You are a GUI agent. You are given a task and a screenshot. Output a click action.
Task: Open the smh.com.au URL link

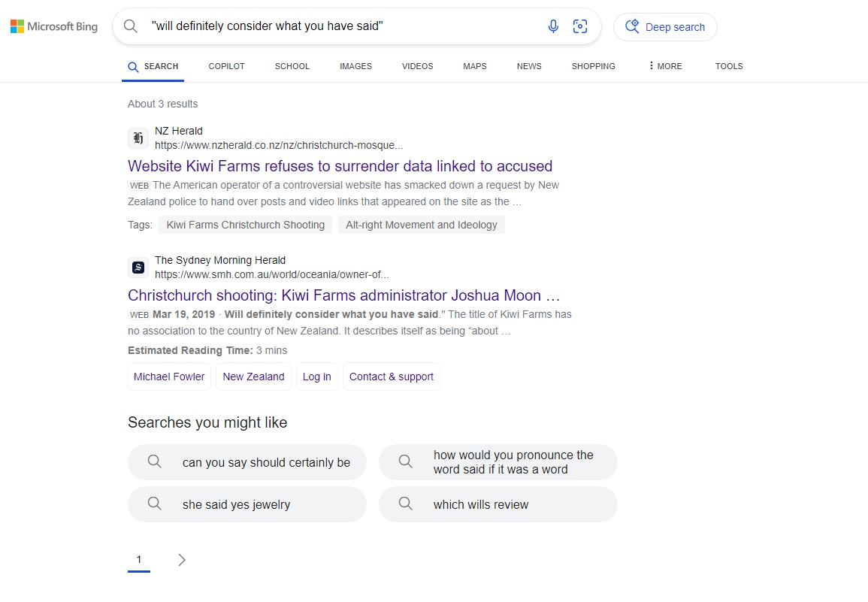pyautogui.click(x=272, y=274)
